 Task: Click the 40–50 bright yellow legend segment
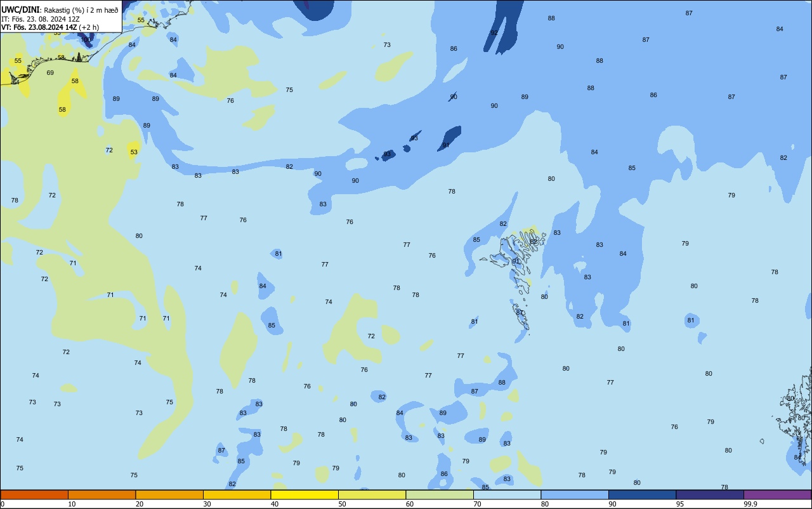point(304,494)
